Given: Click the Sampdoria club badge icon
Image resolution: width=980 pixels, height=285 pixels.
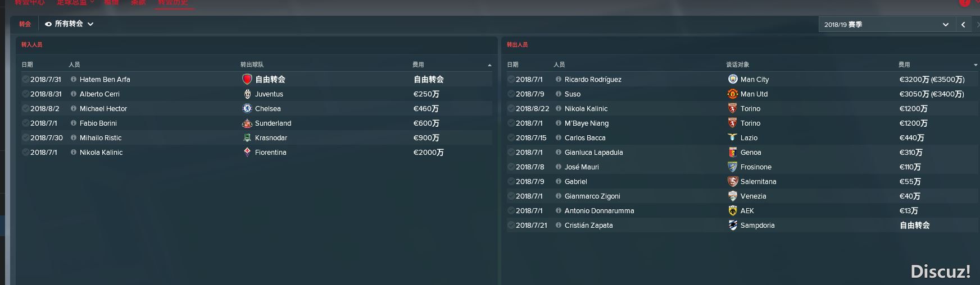Looking at the screenshot, I should point(733,225).
